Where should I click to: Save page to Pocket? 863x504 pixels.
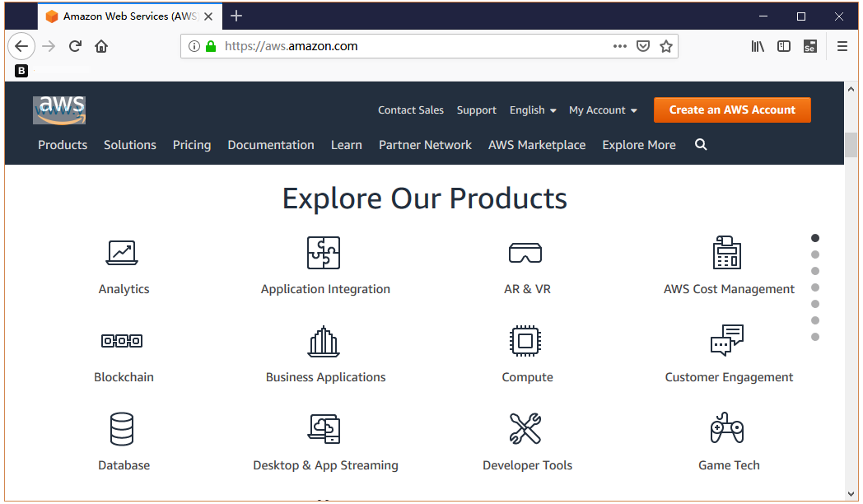click(643, 46)
